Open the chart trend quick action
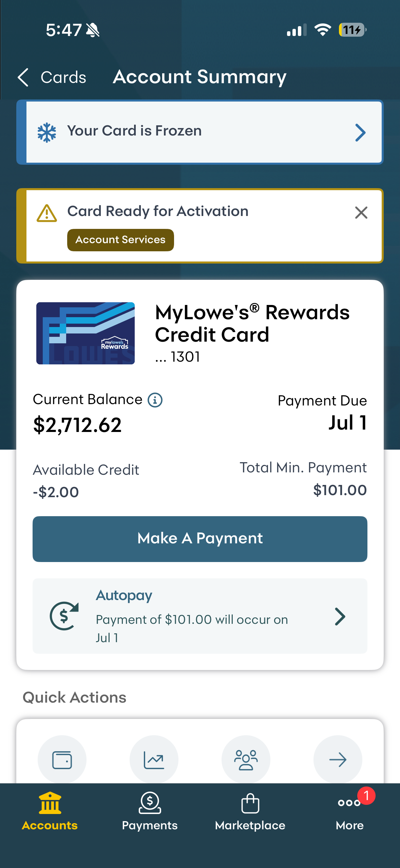Viewport: 400px width, 868px height. (154, 760)
